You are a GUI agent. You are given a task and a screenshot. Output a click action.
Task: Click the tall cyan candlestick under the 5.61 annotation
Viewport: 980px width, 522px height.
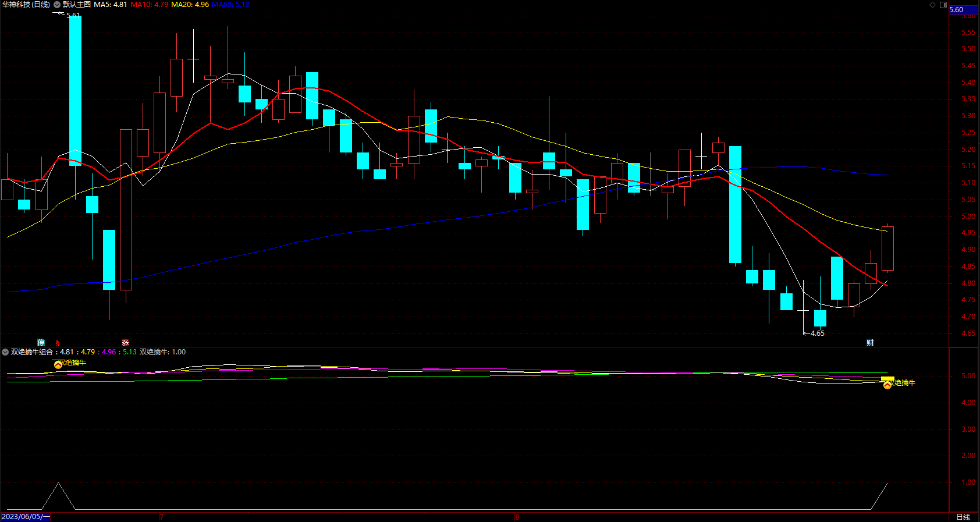(75, 91)
